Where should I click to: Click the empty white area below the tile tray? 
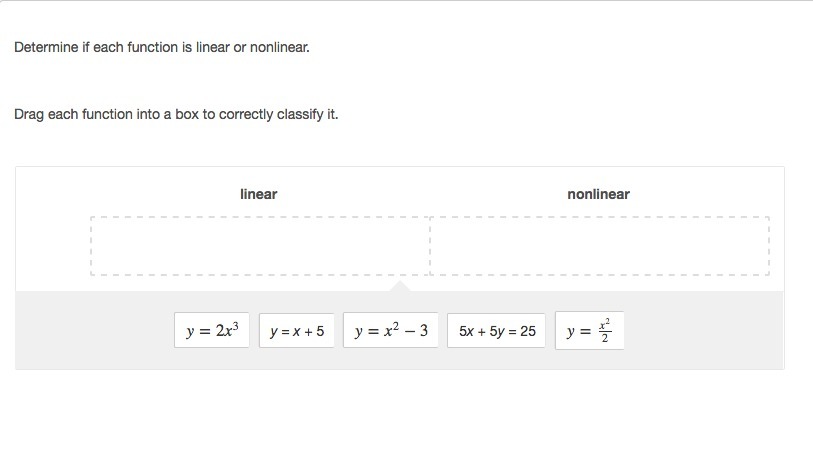[400, 415]
